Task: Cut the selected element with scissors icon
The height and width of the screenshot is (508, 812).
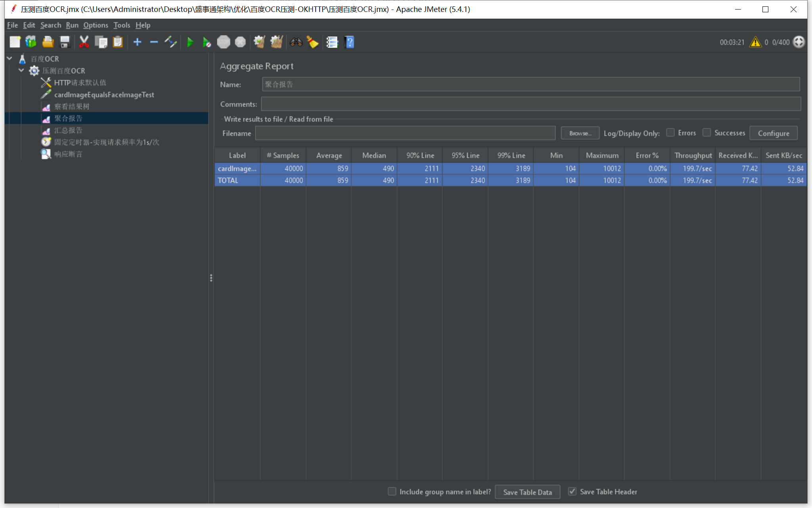Action: coord(84,42)
